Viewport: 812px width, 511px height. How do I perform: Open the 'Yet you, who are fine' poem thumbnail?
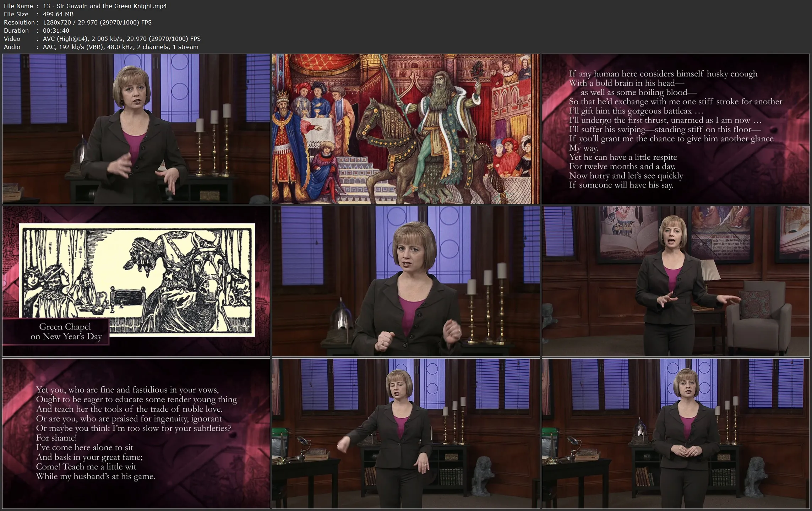[136, 434]
